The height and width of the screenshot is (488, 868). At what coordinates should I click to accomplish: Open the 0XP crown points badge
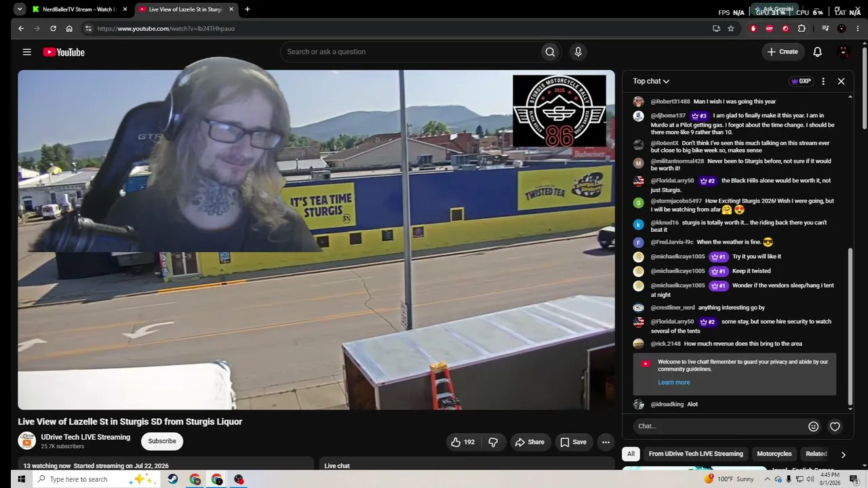[800, 81]
